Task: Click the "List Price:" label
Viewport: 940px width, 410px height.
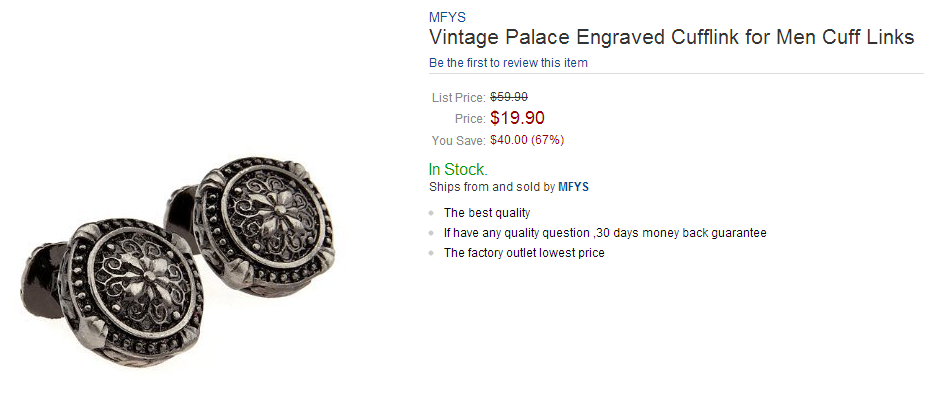Action: 458,98
